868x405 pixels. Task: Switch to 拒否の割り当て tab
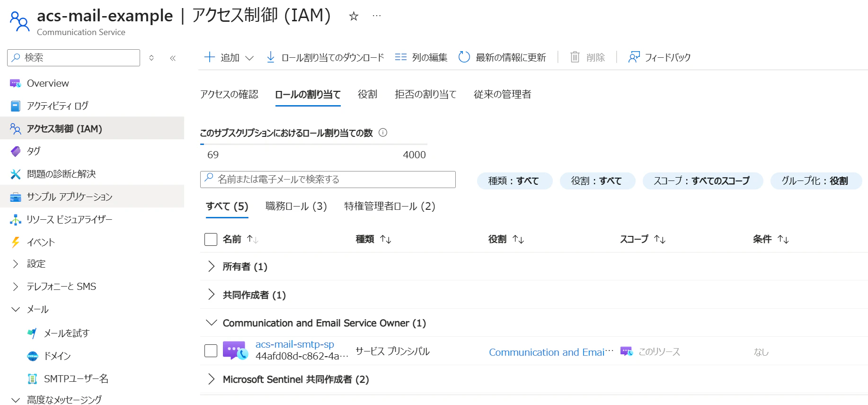pyautogui.click(x=425, y=94)
